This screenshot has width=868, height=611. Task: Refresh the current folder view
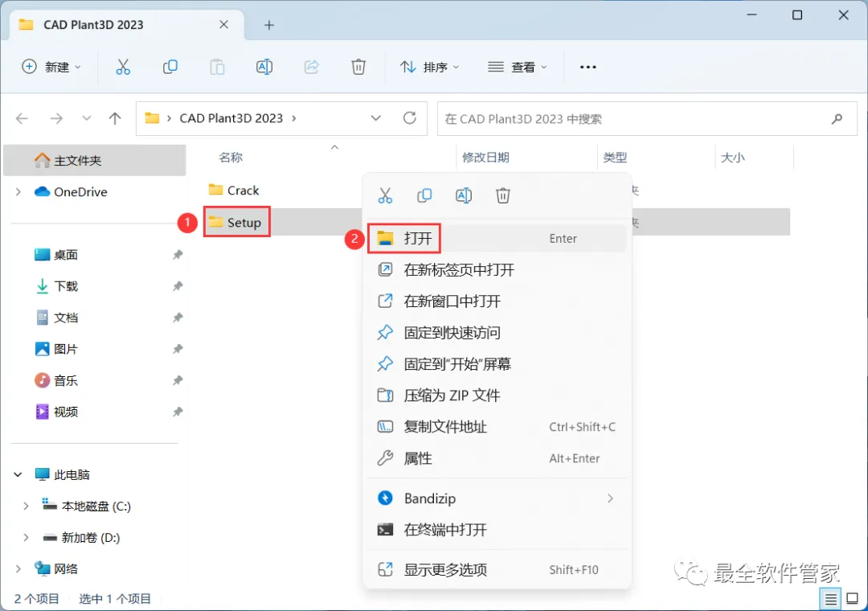[409, 118]
